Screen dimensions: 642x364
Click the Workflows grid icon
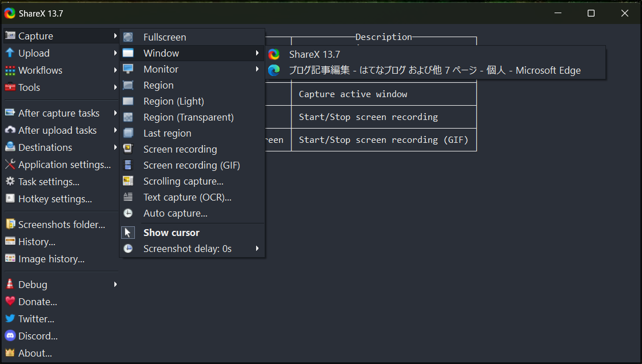click(x=10, y=70)
